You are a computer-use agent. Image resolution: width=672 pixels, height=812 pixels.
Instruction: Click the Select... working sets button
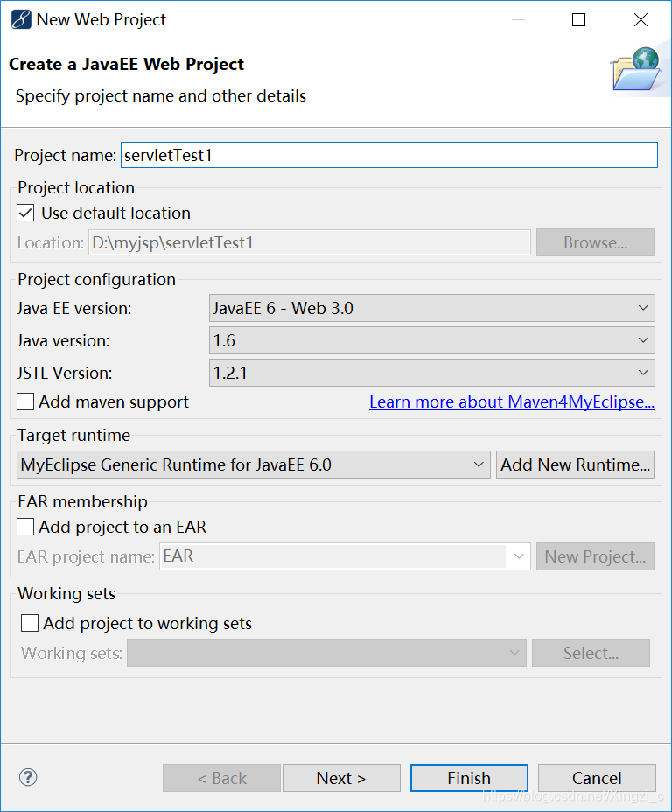[x=591, y=653]
